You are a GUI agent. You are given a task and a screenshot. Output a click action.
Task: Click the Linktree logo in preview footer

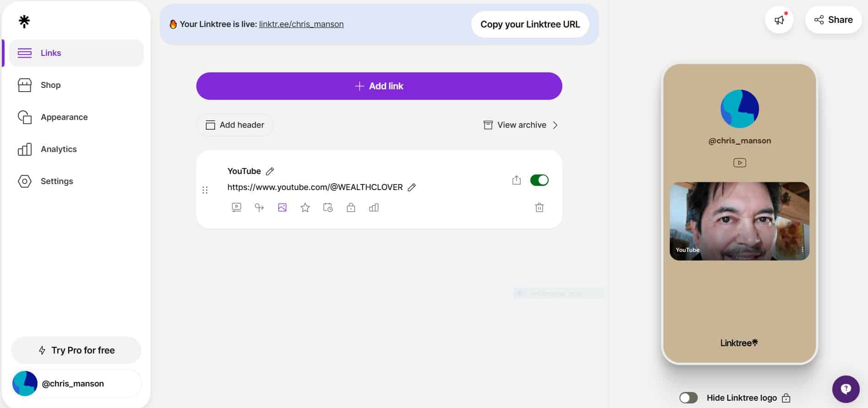pos(739,343)
